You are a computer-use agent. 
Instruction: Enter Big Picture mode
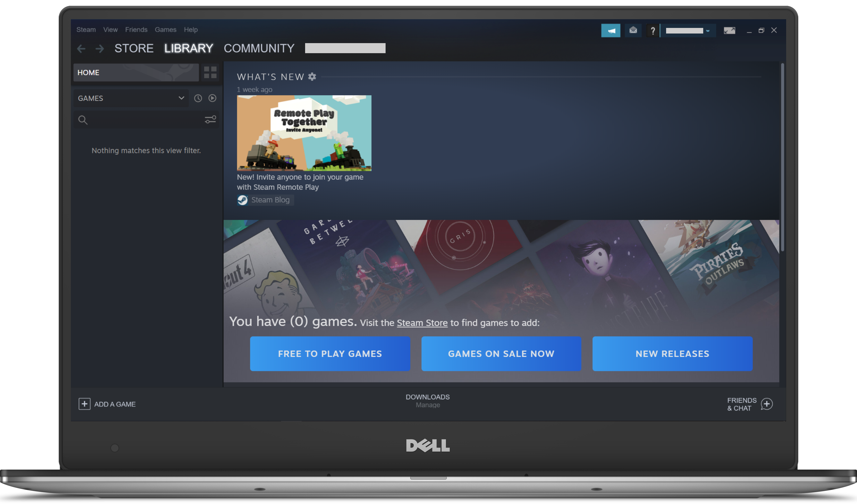(x=730, y=30)
